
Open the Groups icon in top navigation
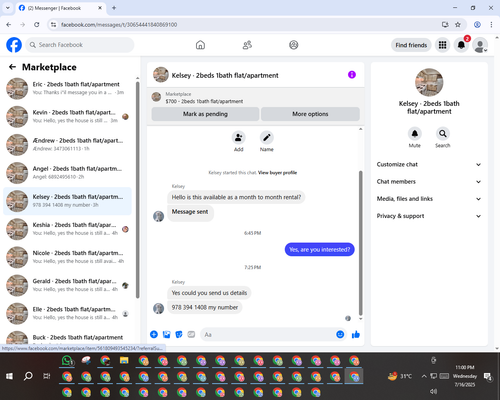[293, 45]
